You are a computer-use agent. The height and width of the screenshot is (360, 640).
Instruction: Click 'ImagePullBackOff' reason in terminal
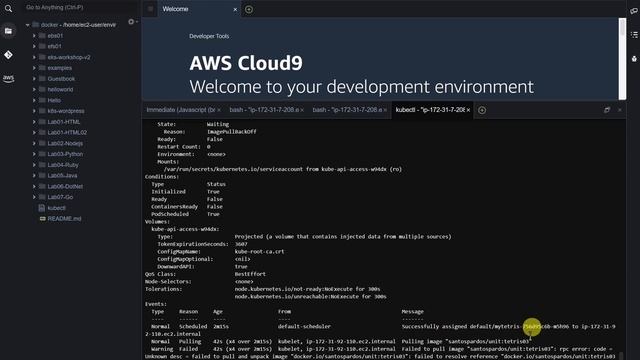point(231,132)
